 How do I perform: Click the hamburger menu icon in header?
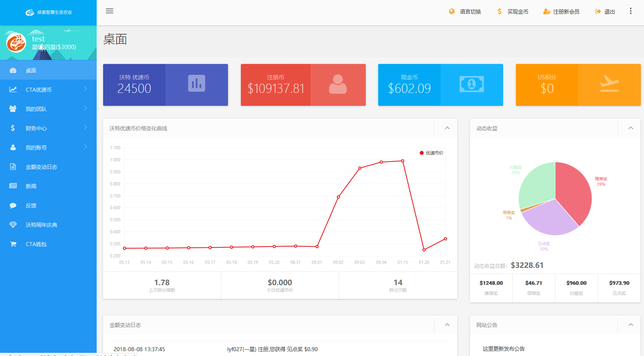110,11
